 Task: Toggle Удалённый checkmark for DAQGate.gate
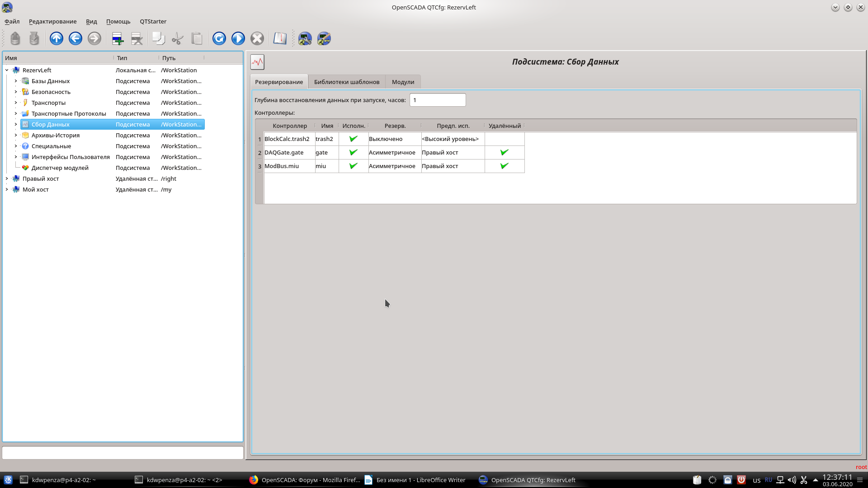tap(505, 152)
